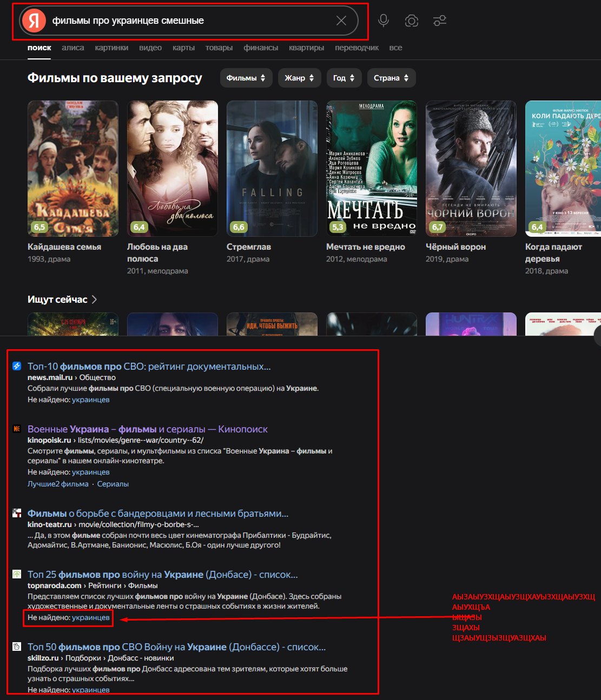Open the Год filter dropdown
The image size is (601, 700).
click(x=344, y=78)
